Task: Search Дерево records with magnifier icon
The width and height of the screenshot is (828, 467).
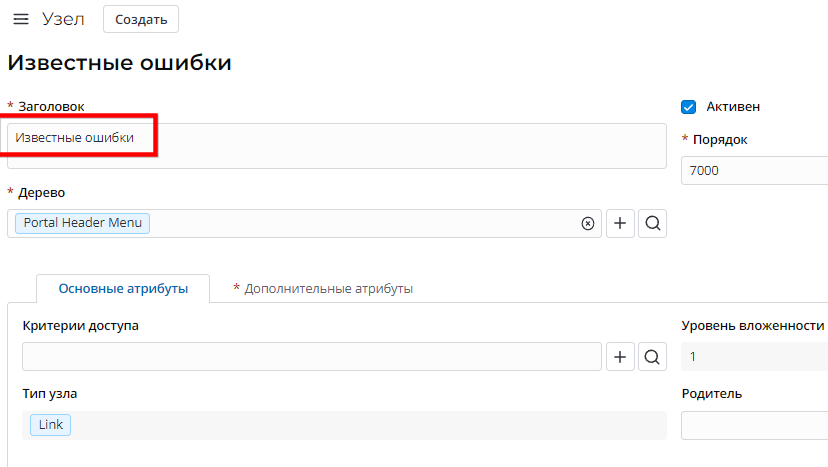Action: 652,223
